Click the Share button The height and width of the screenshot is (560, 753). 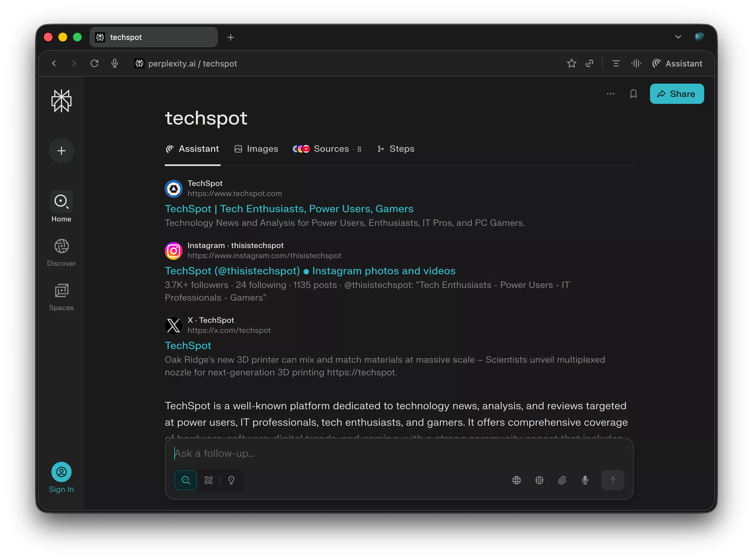click(677, 94)
